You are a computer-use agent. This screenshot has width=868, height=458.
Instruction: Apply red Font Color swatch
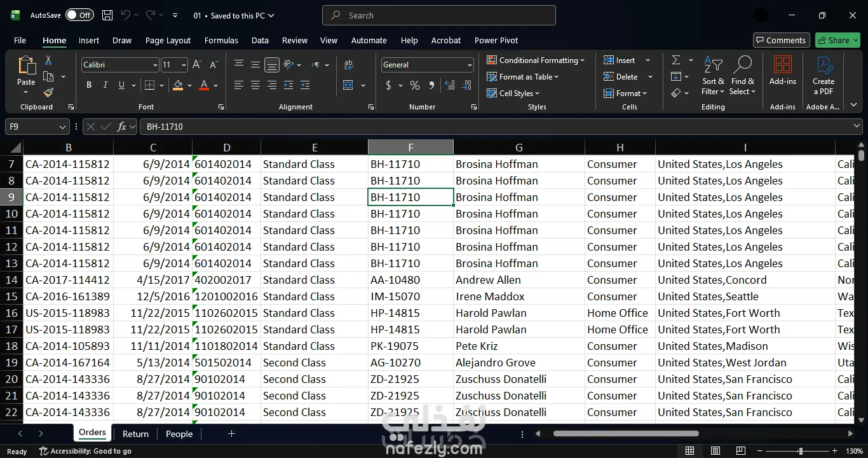(x=204, y=85)
